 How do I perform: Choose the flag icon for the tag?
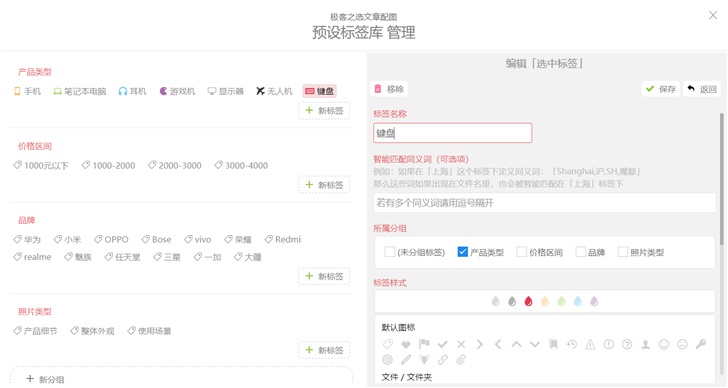pos(424,344)
